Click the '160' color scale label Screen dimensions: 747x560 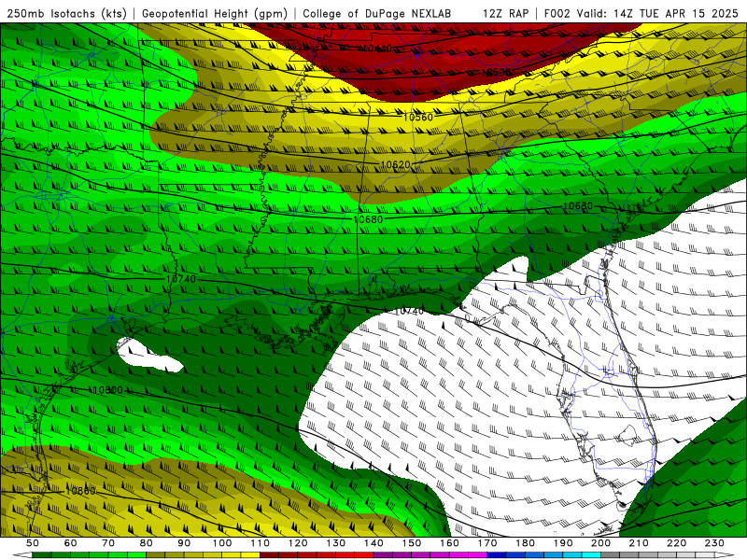[449, 543]
